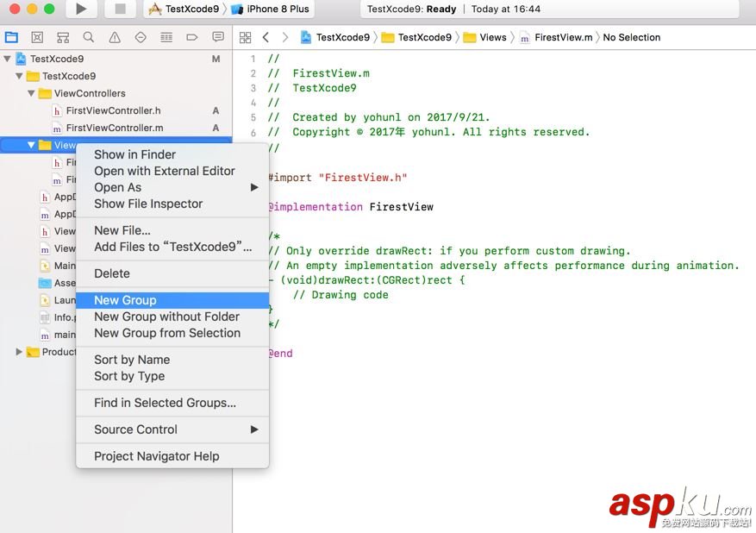Expand the Products folder disclosure triangle
Viewport: 756px width, 533px height.
[x=17, y=352]
